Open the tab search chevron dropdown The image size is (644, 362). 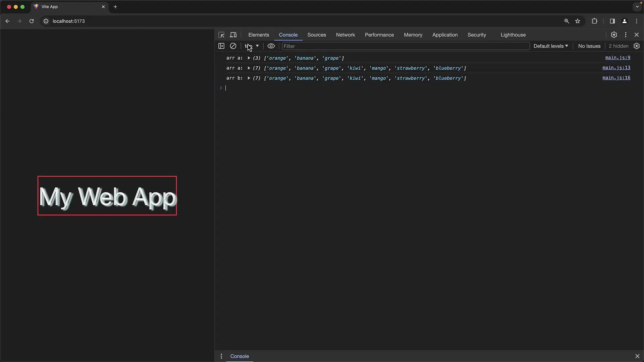(637, 7)
